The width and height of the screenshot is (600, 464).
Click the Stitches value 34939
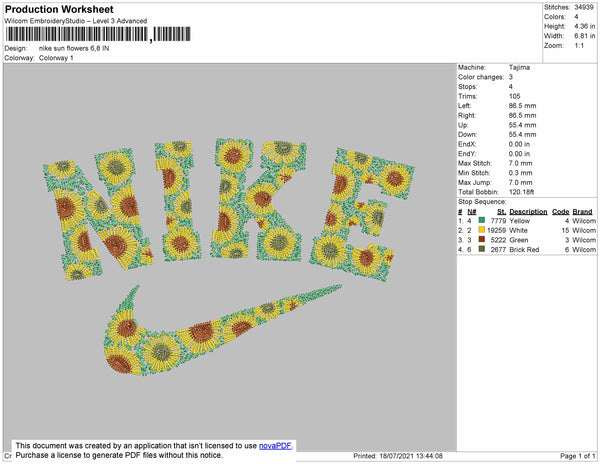pyautogui.click(x=584, y=7)
